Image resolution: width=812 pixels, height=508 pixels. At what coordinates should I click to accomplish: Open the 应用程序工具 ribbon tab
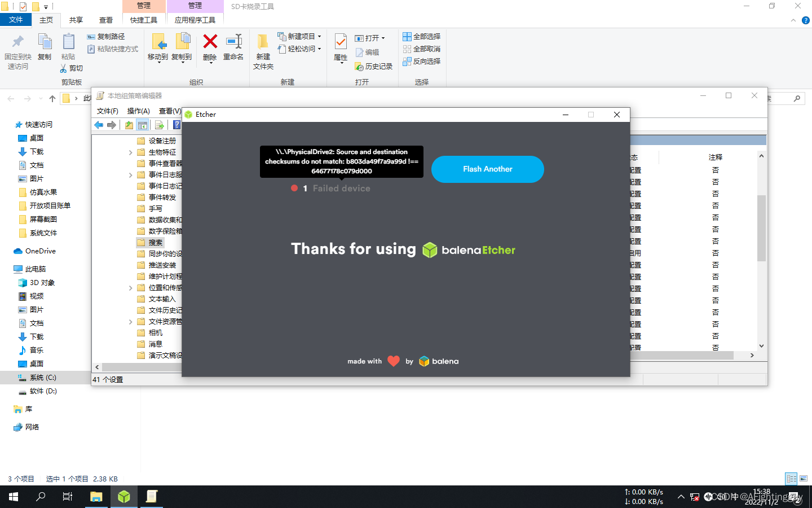click(195, 20)
